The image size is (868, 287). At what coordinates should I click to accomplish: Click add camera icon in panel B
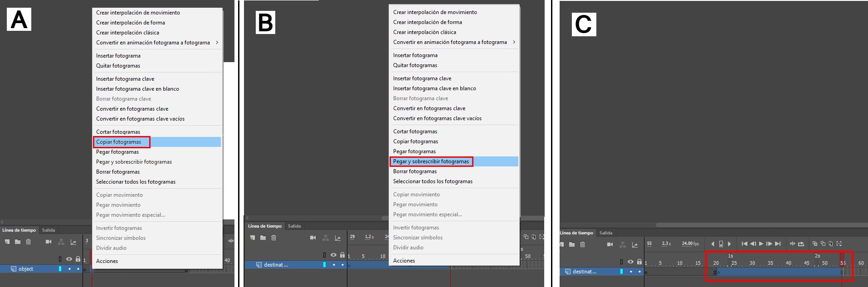(x=313, y=238)
